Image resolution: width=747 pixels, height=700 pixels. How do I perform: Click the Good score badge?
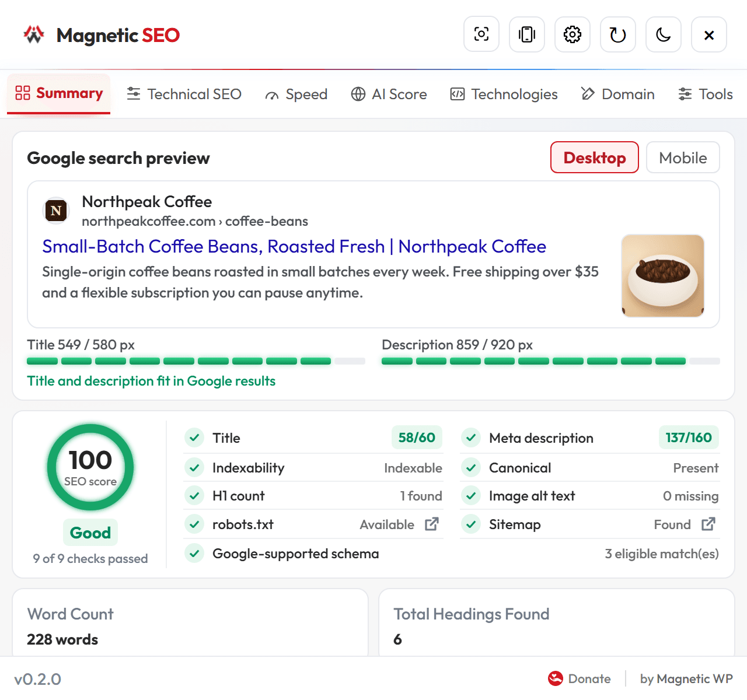tap(90, 533)
